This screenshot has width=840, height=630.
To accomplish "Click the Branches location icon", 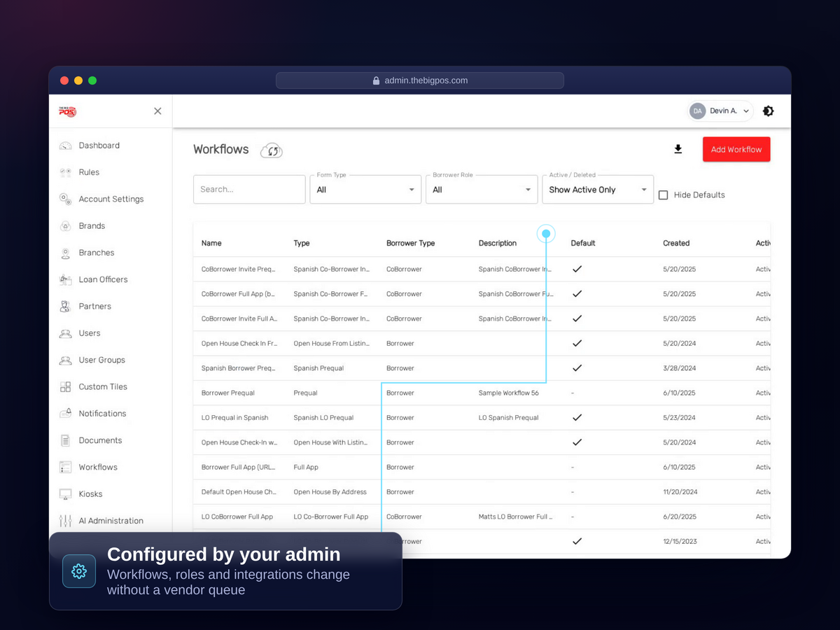I will point(66,253).
